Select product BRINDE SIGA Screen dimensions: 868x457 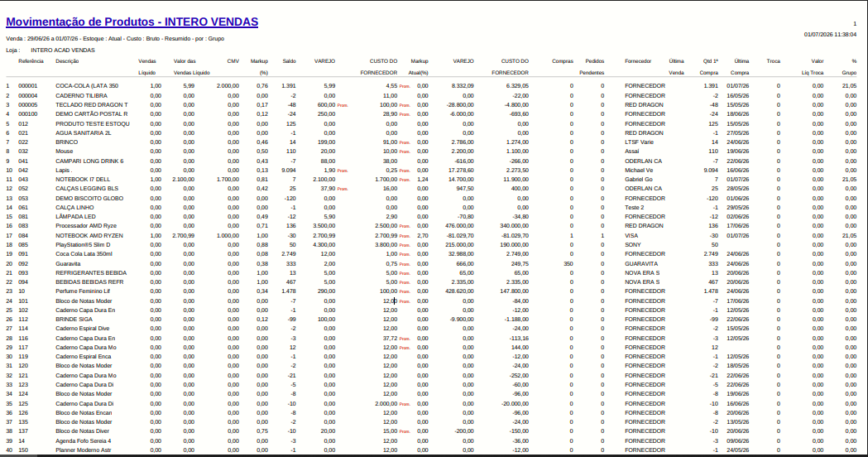point(74,320)
